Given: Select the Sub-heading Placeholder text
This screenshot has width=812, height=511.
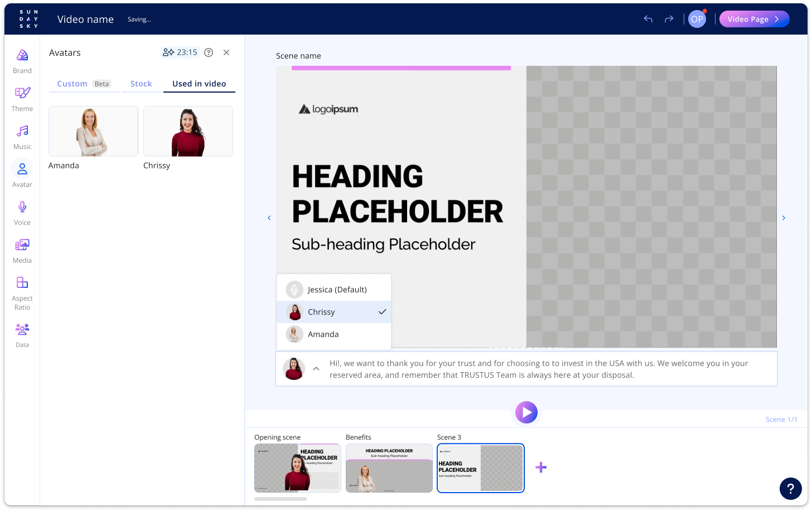Looking at the screenshot, I should 384,244.
